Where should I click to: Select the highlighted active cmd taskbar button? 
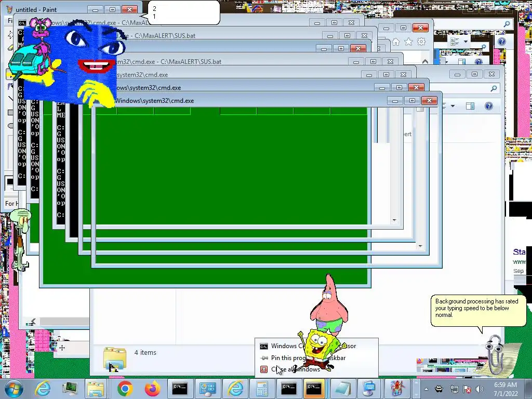pyautogui.click(x=313, y=389)
